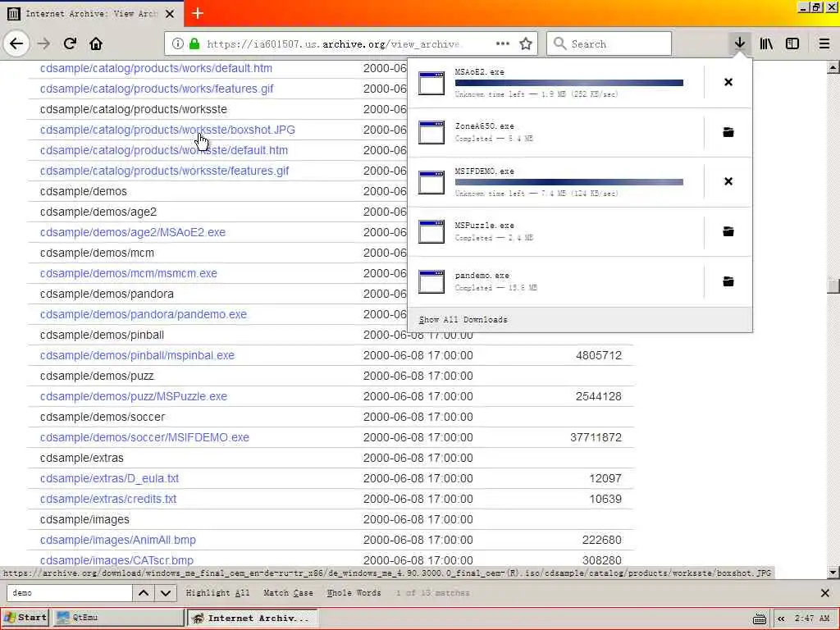Open cdsample/demos/age2/MSAoE2.exe link

click(133, 232)
